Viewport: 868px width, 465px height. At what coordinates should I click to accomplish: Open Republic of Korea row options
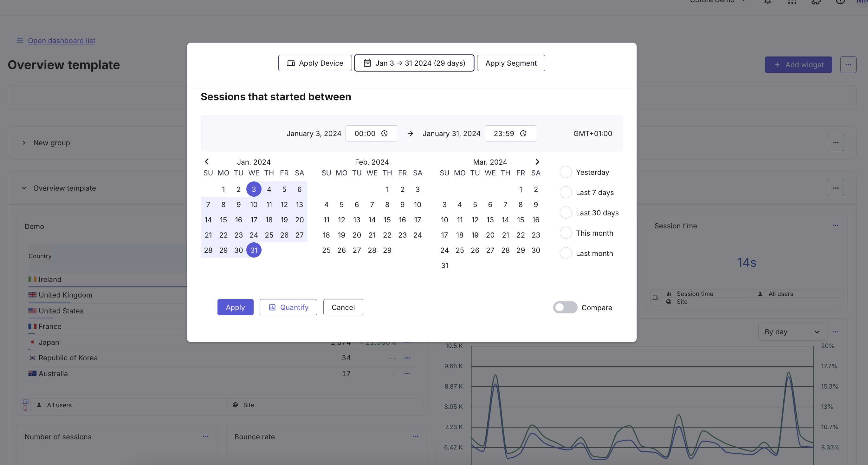click(x=407, y=358)
